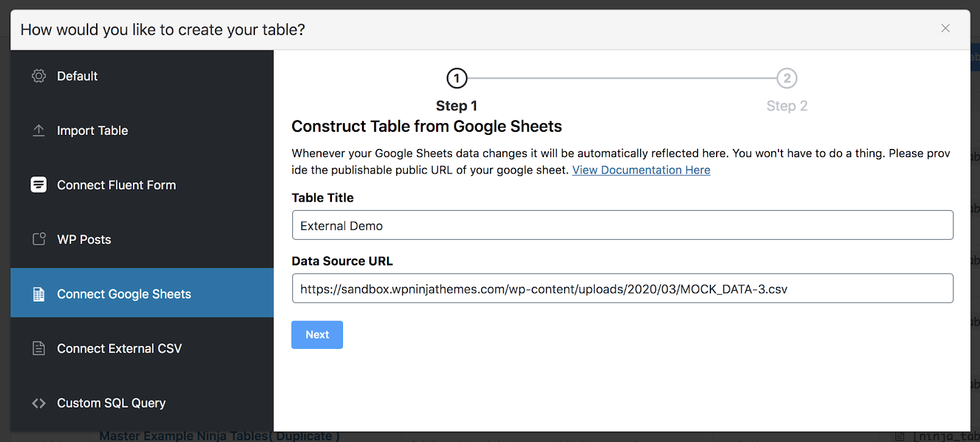Click the Step 2 circle indicator
Image resolution: width=980 pixels, height=442 pixels.
[787, 78]
